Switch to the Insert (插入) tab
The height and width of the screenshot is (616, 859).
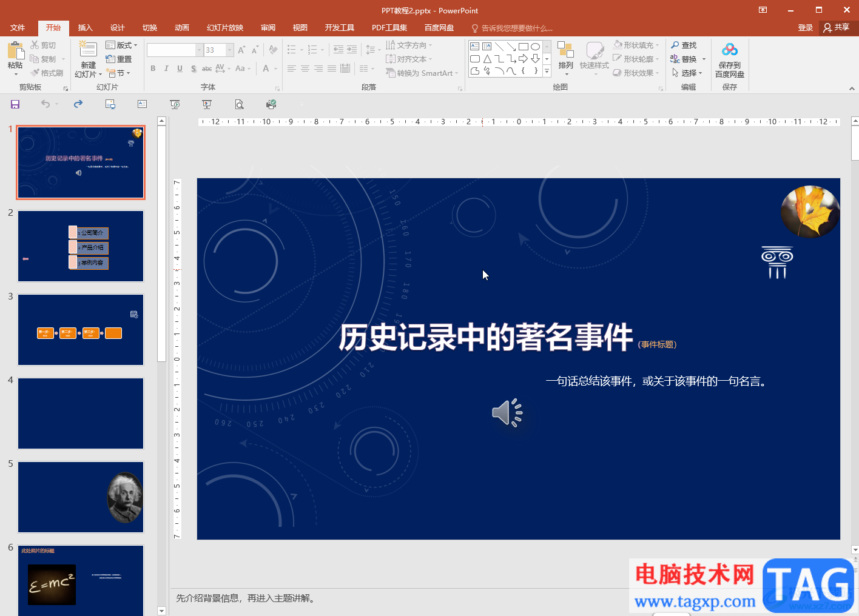coord(86,28)
